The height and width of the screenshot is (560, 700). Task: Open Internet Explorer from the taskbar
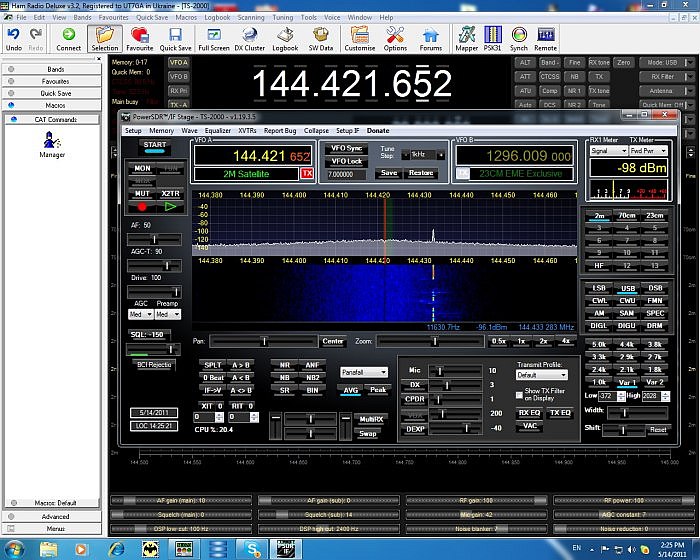pyautogui.click(x=117, y=549)
